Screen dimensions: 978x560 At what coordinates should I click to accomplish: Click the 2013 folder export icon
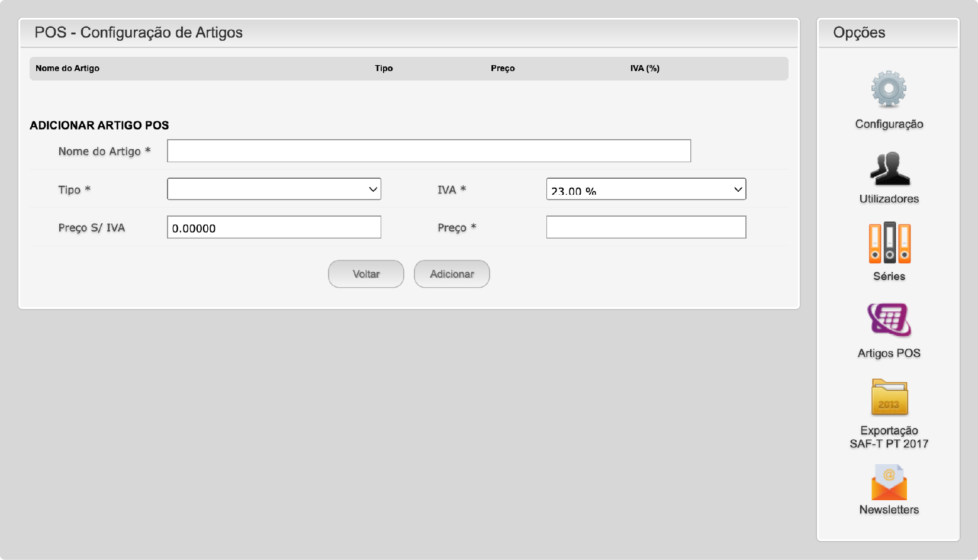(889, 397)
